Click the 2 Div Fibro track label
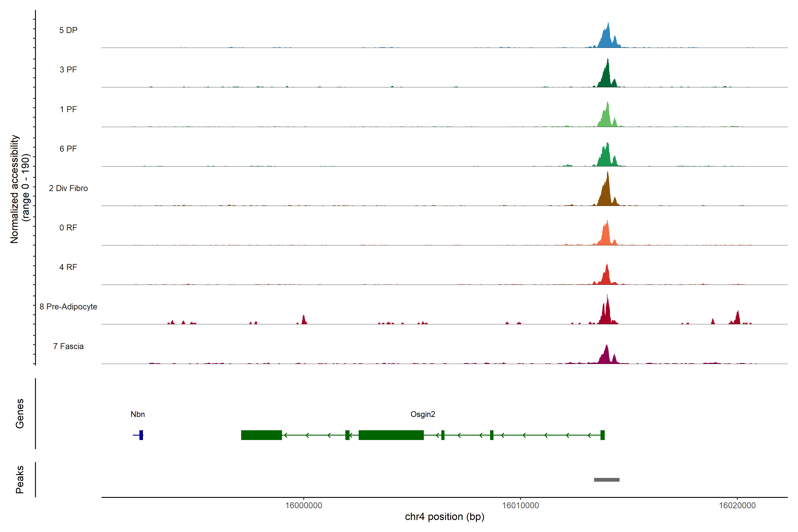 68,188
